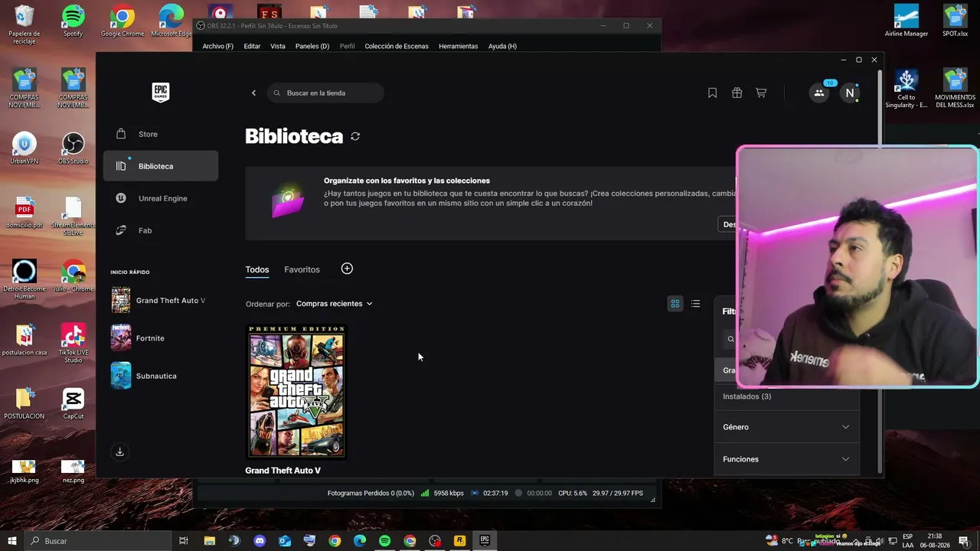Viewport: 980px width, 551px height.
Task: Expand the Género filter section
Action: pyautogui.click(x=786, y=427)
